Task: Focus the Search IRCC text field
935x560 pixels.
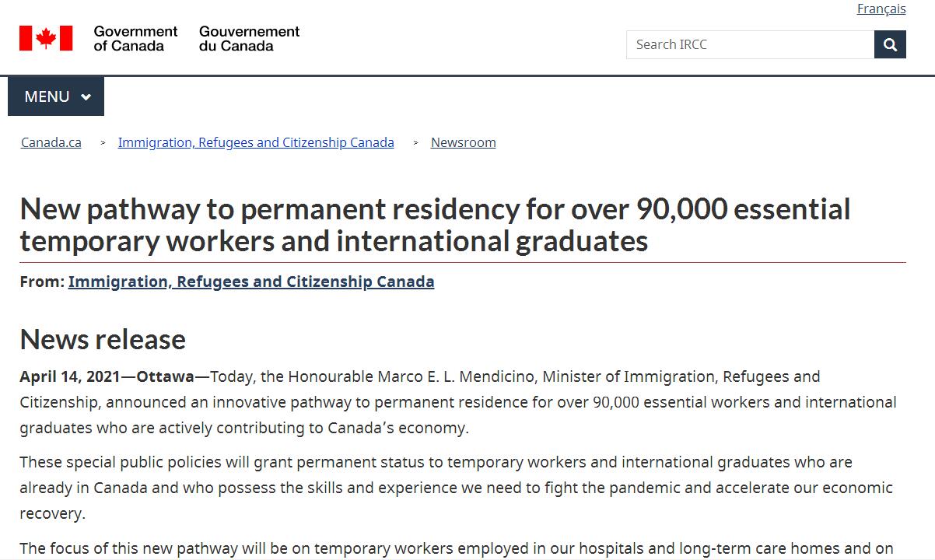Action: [x=750, y=45]
